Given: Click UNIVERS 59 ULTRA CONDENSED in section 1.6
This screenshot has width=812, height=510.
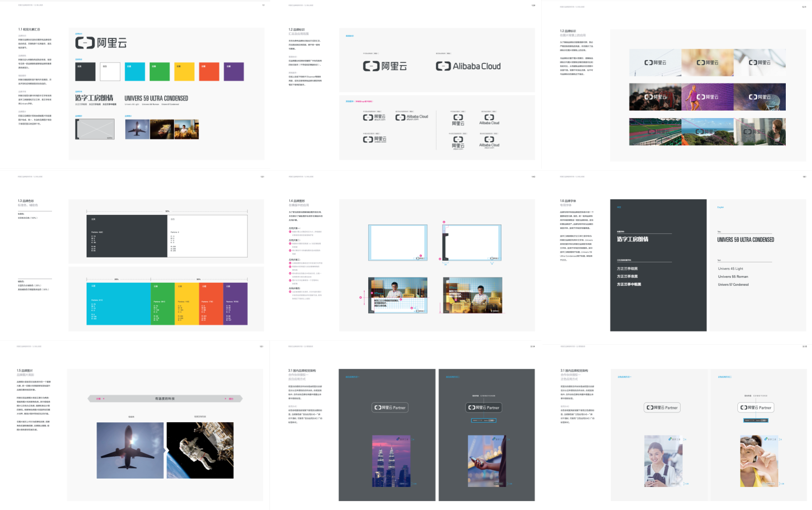Looking at the screenshot, I should [x=746, y=240].
